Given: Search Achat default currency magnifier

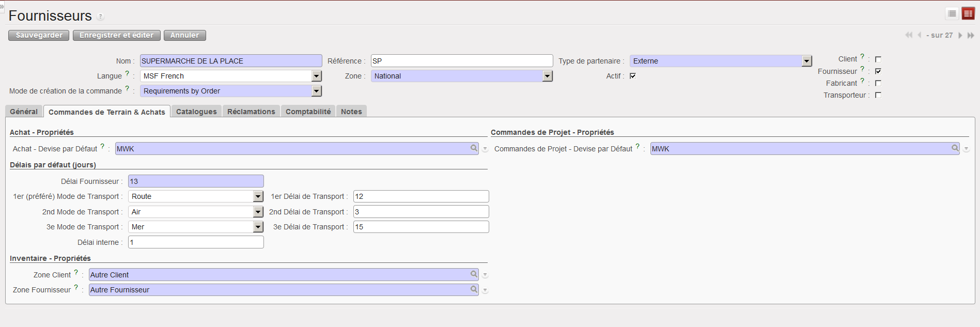Looking at the screenshot, I should coord(474,148).
